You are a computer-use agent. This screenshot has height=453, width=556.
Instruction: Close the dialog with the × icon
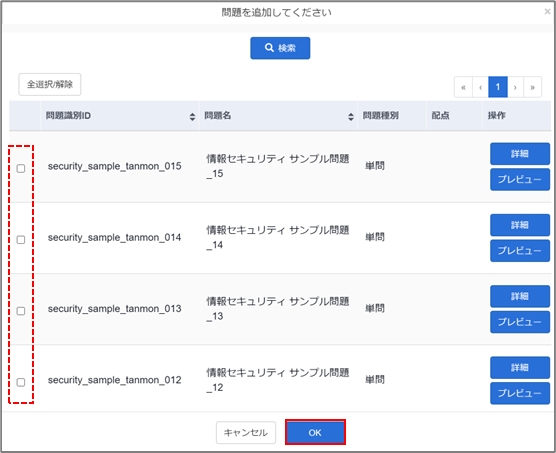coord(547,12)
